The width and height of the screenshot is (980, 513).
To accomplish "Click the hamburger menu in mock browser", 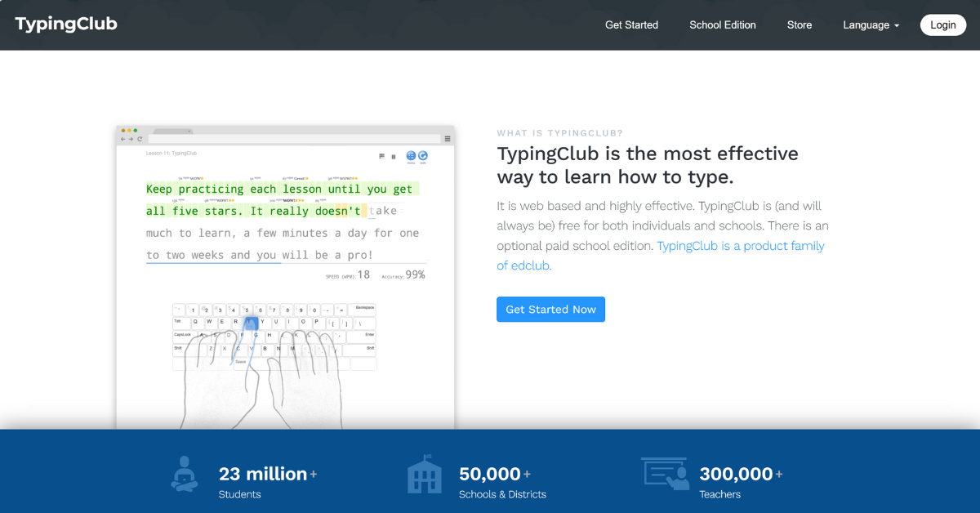I will (448, 139).
